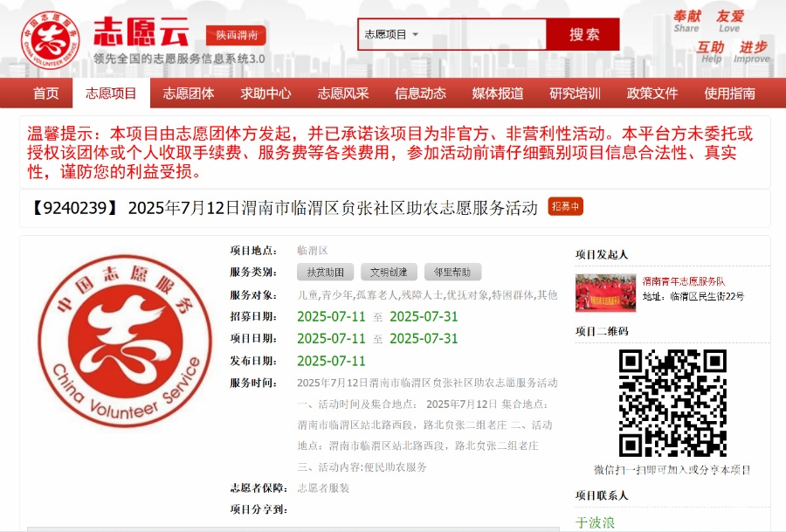Open the 政策文件 menu item
The width and height of the screenshot is (786, 532).
click(652, 93)
